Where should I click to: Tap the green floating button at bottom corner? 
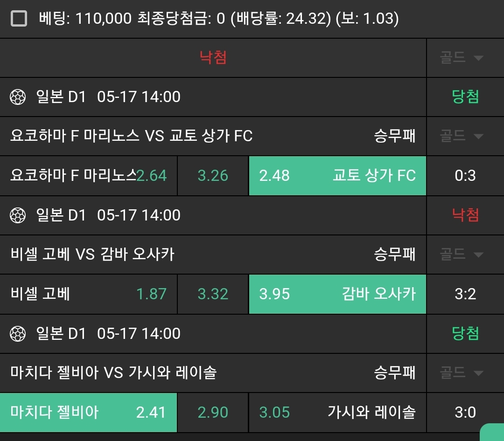point(493,433)
